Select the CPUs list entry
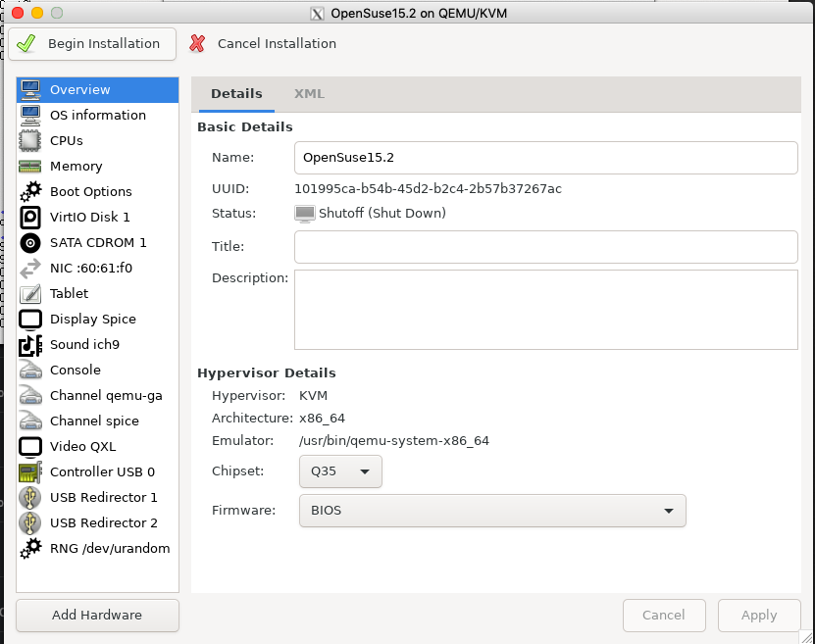The width and height of the screenshot is (815, 644). [98, 141]
